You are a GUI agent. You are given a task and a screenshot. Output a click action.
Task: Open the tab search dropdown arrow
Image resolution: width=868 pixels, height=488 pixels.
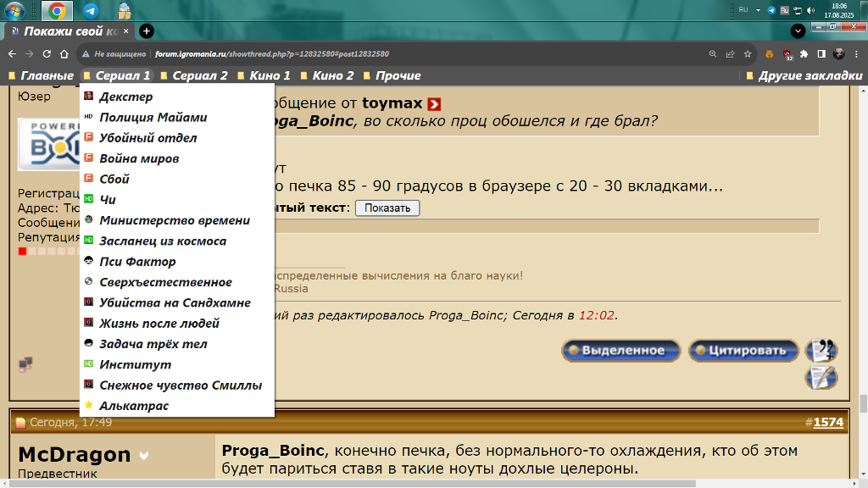point(798,31)
